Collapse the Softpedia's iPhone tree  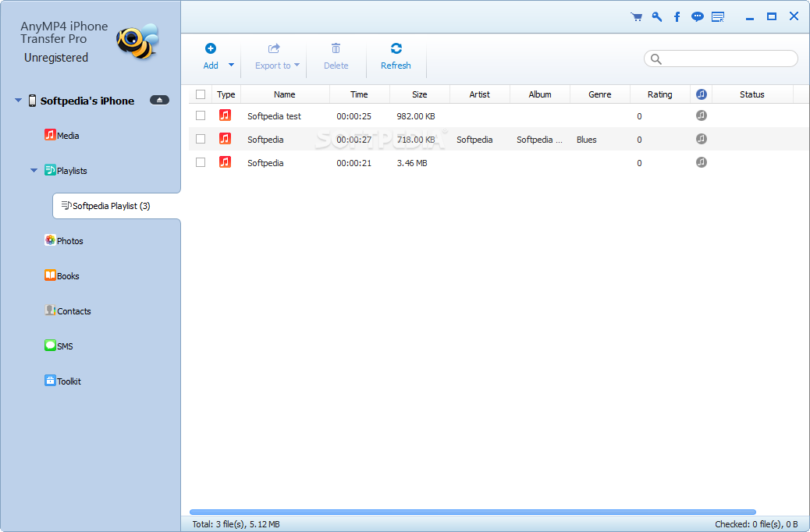point(18,100)
